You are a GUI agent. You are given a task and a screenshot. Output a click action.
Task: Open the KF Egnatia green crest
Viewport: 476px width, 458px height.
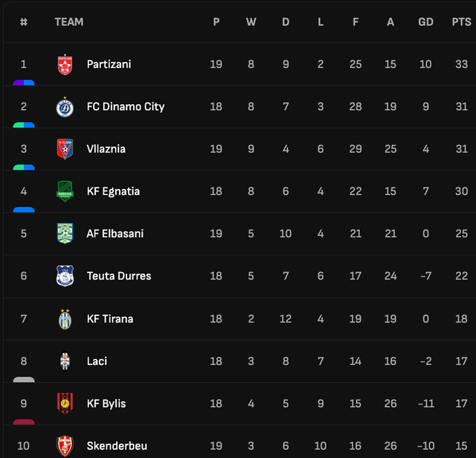pyautogui.click(x=65, y=191)
